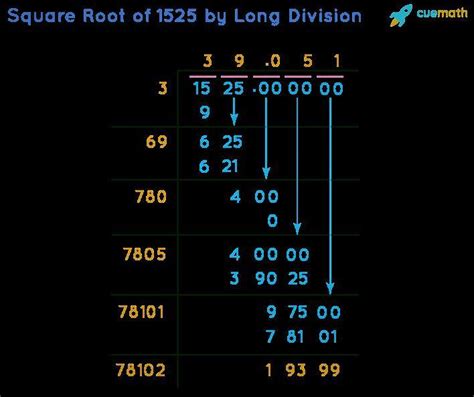Click the title 'Square Root of 1525 by Long Division'

(x=184, y=16)
